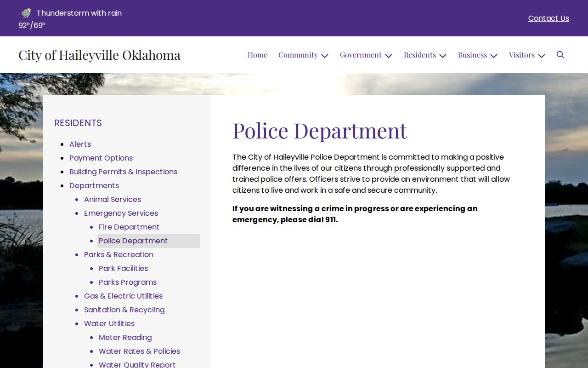Go to Meter Reading page
The image size is (588, 368).
(125, 337)
